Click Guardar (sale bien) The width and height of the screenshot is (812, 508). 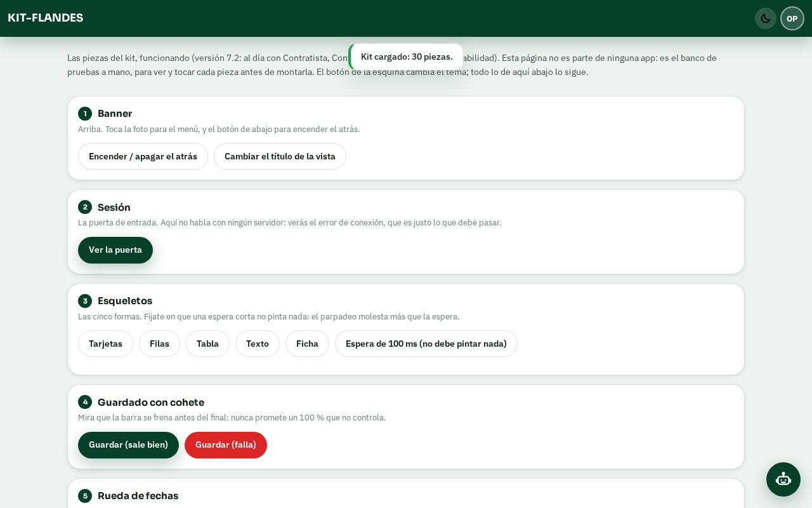click(128, 445)
